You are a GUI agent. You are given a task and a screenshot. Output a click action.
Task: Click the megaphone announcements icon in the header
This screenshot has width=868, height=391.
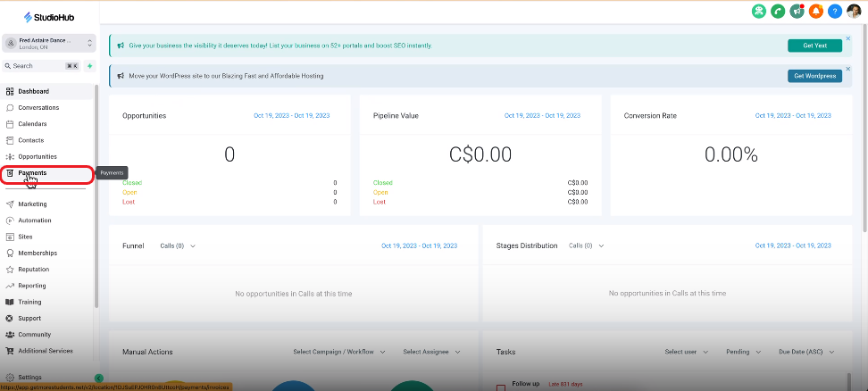click(x=797, y=11)
